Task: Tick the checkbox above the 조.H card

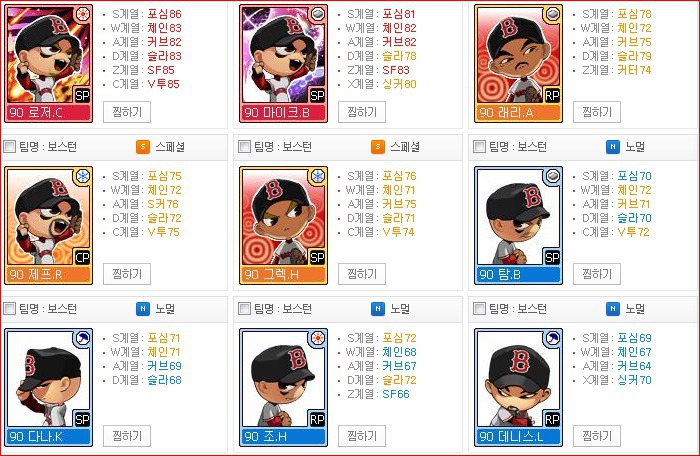Action: pos(244,309)
